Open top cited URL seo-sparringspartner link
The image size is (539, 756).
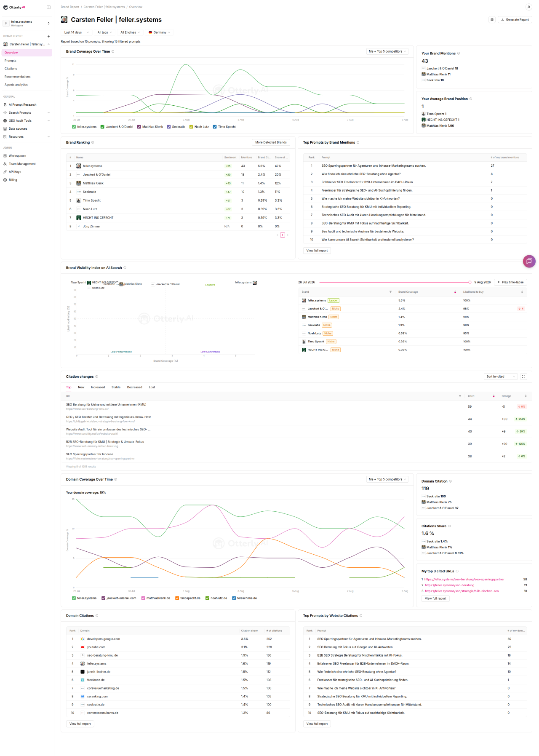tap(464, 580)
